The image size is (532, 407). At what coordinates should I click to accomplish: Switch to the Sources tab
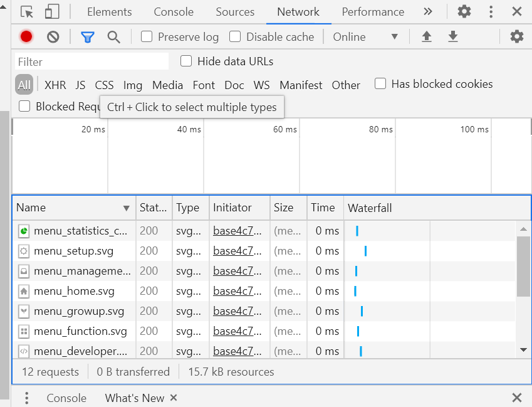click(x=235, y=12)
